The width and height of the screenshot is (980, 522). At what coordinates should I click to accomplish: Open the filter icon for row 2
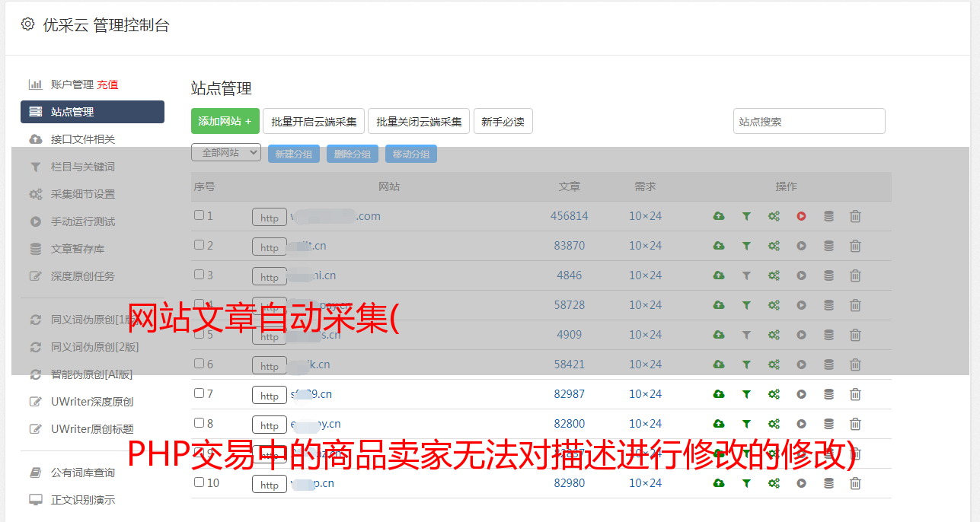[746, 246]
